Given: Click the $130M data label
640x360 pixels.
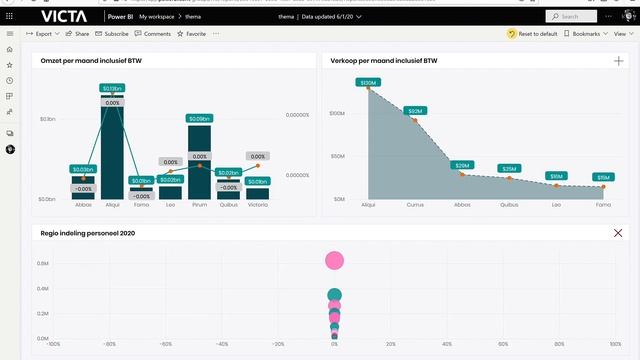Looking at the screenshot, I should pos(368,82).
